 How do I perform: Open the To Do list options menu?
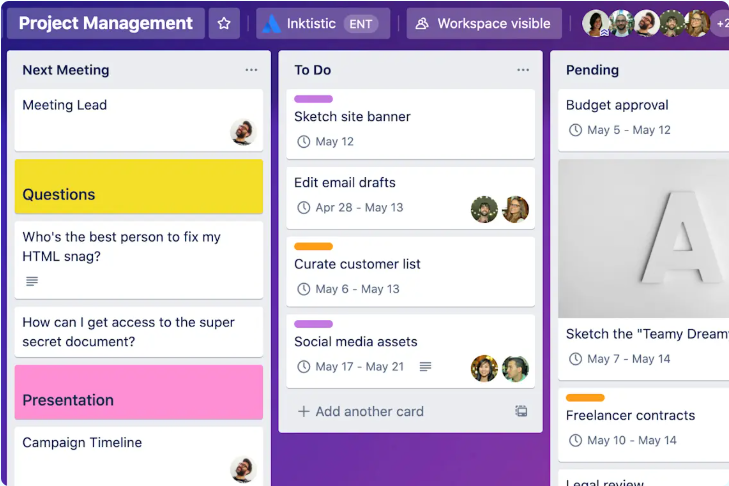(x=523, y=70)
